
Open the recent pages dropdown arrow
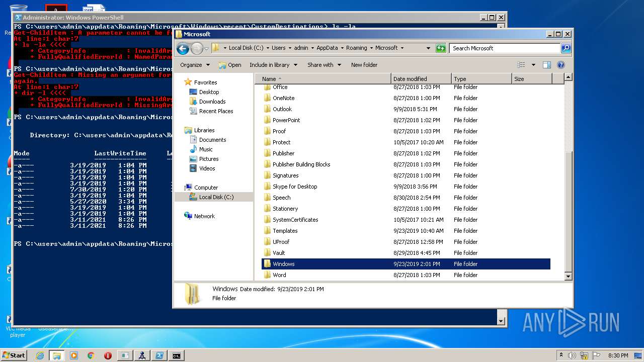point(206,49)
